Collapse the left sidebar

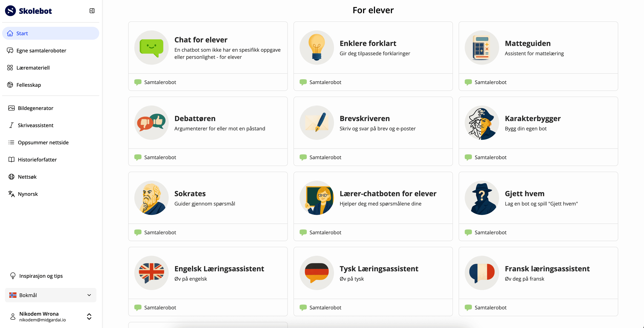(x=92, y=11)
